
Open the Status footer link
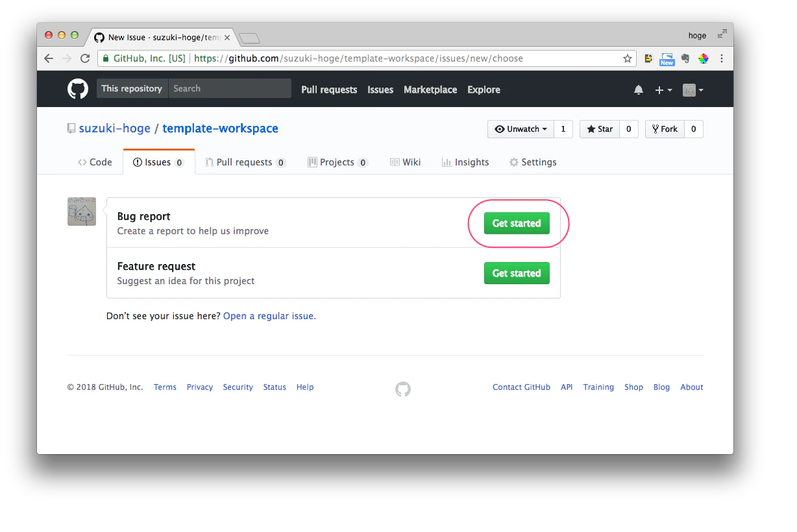coord(275,387)
